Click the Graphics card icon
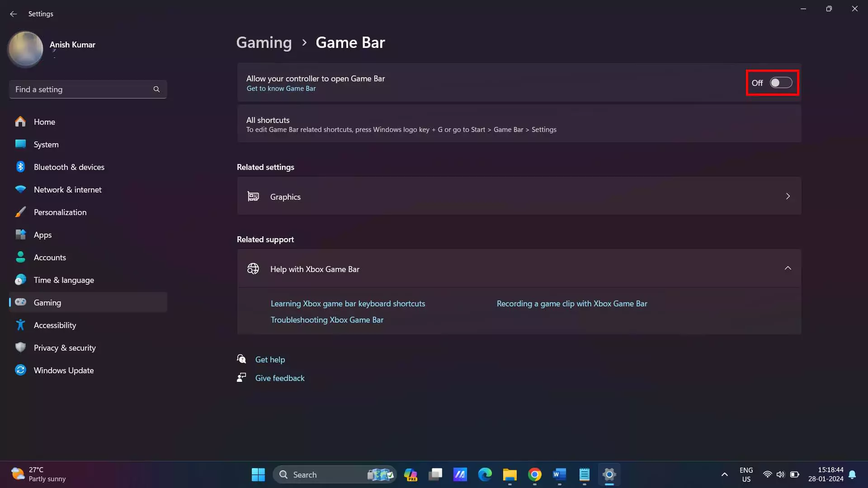 [x=253, y=196]
